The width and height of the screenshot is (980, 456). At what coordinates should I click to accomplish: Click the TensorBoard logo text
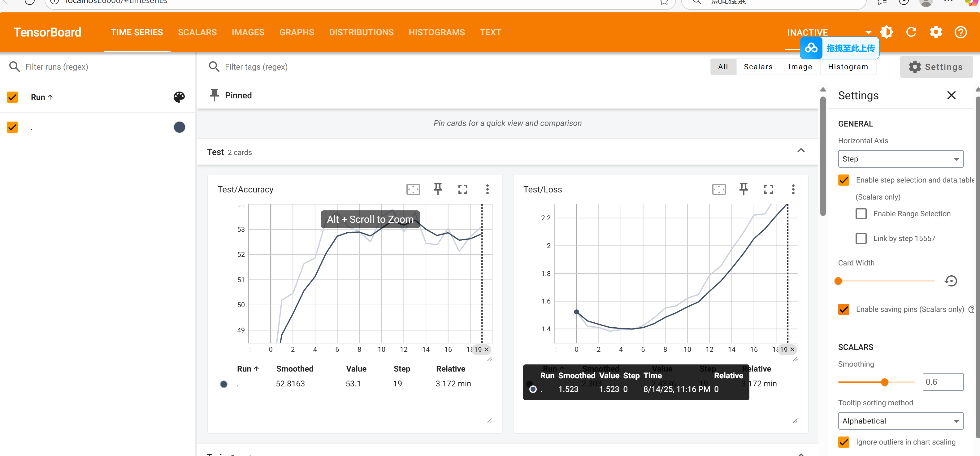(48, 32)
